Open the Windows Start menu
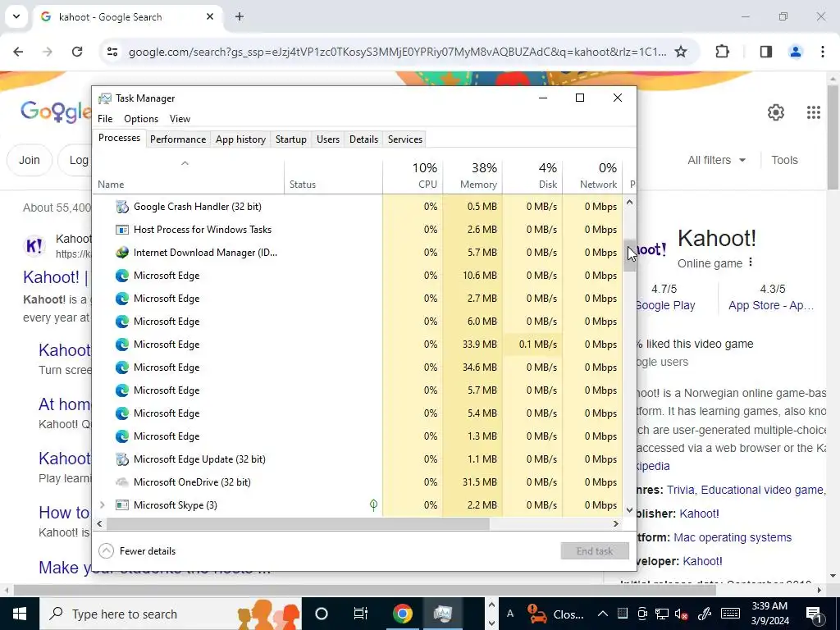The width and height of the screenshot is (840, 630). click(x=20, y=614)
